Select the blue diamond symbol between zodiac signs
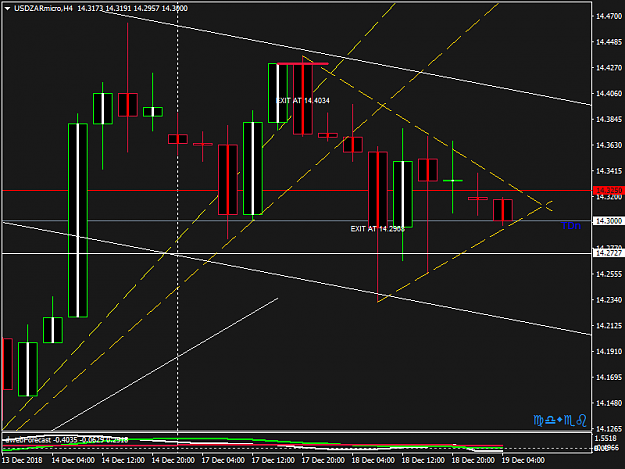 (x=560, y=420)
